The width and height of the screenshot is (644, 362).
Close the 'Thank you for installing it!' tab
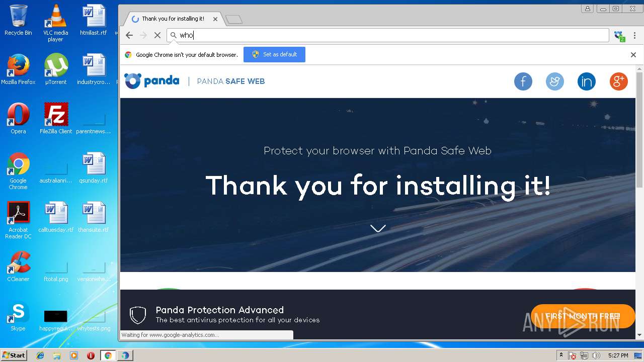click(x=215, y=19)
